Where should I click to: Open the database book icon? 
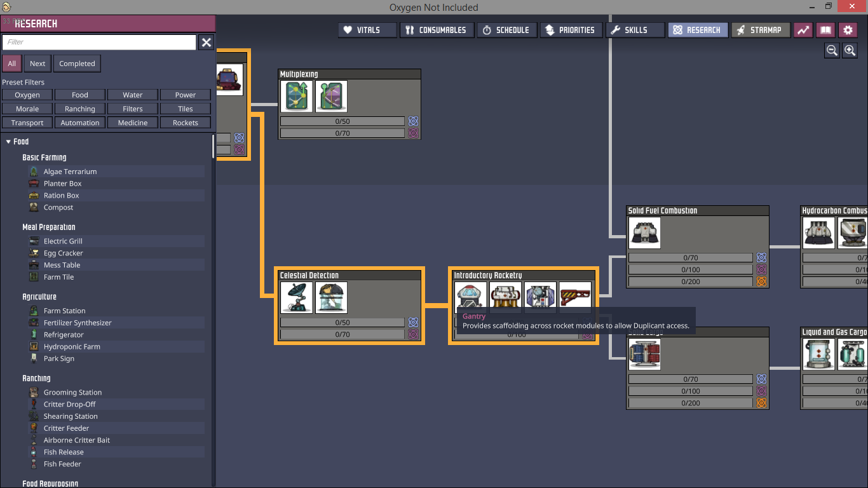click(x=825, y=30)
